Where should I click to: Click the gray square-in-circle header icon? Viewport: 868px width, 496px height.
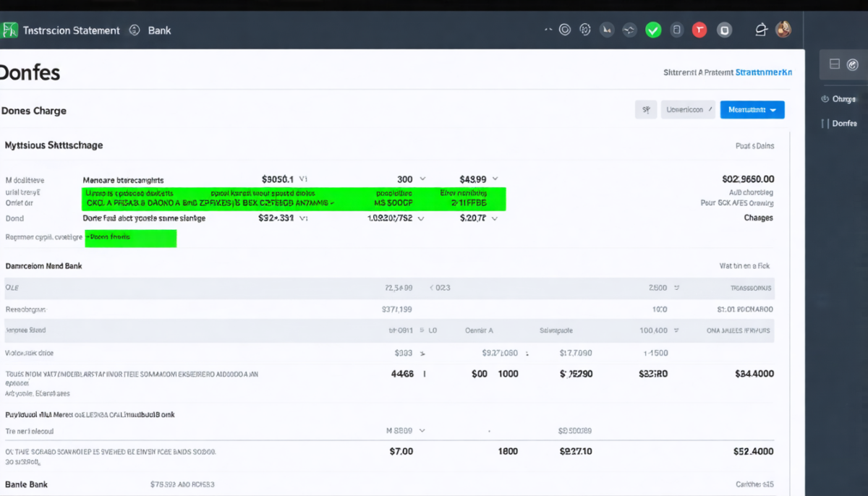724,30
